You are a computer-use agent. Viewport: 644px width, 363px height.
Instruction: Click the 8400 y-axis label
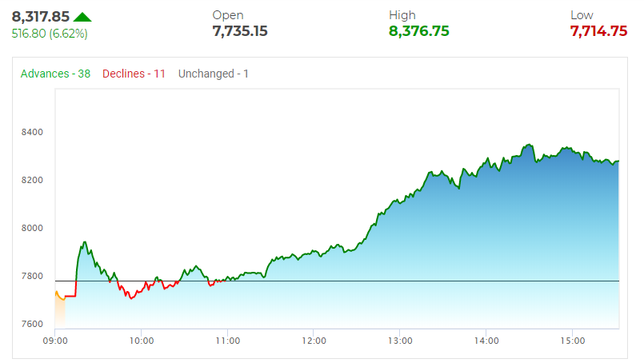[x=33, y=132]
